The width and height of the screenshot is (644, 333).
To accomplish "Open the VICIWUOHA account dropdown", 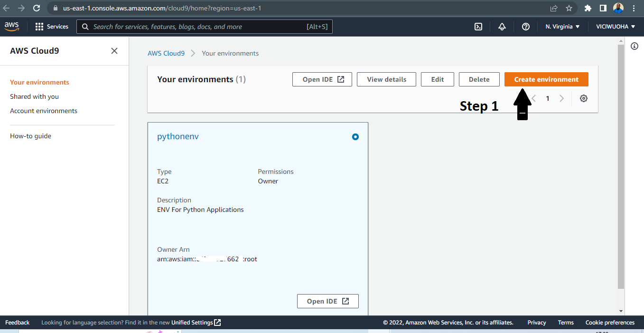I will click(x=616, y=27).
